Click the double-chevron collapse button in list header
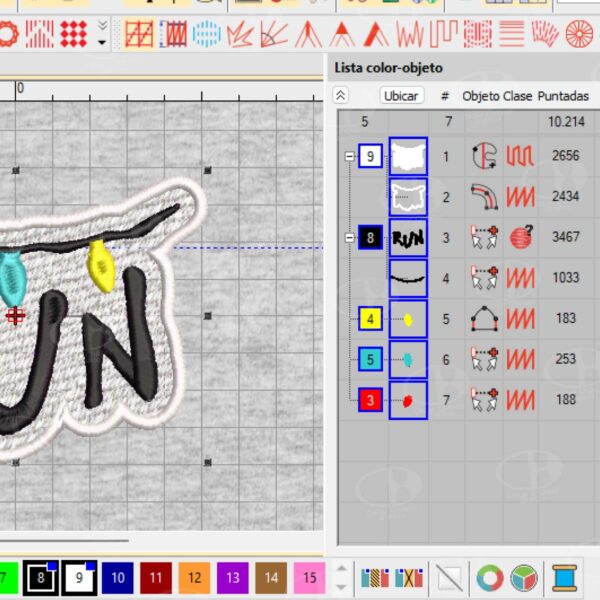The height and width of the screenshot is (600, 600). (341, 95)
